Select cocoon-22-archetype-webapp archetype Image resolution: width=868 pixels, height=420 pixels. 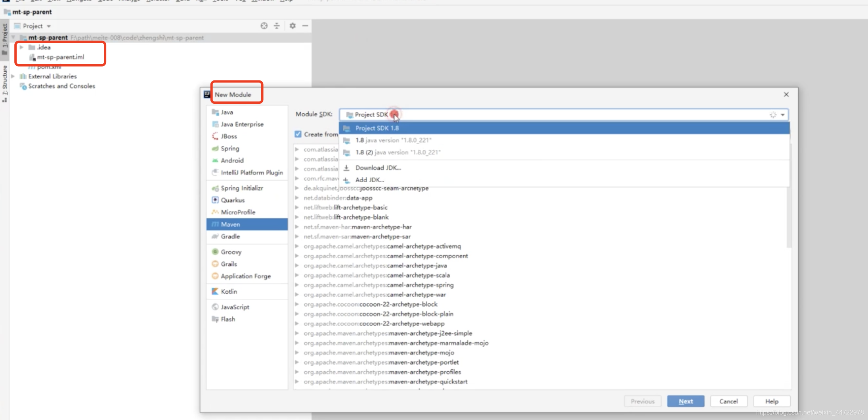374,324
